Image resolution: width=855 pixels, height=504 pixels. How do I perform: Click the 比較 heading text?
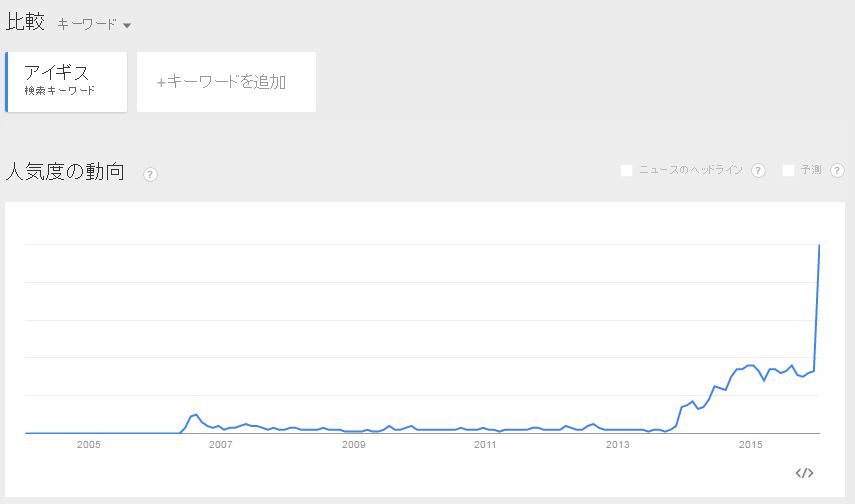[x=25, y=22]
